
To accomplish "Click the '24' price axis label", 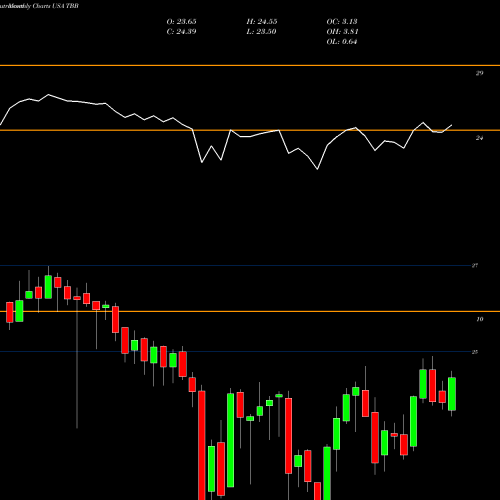I will [479, 138].
